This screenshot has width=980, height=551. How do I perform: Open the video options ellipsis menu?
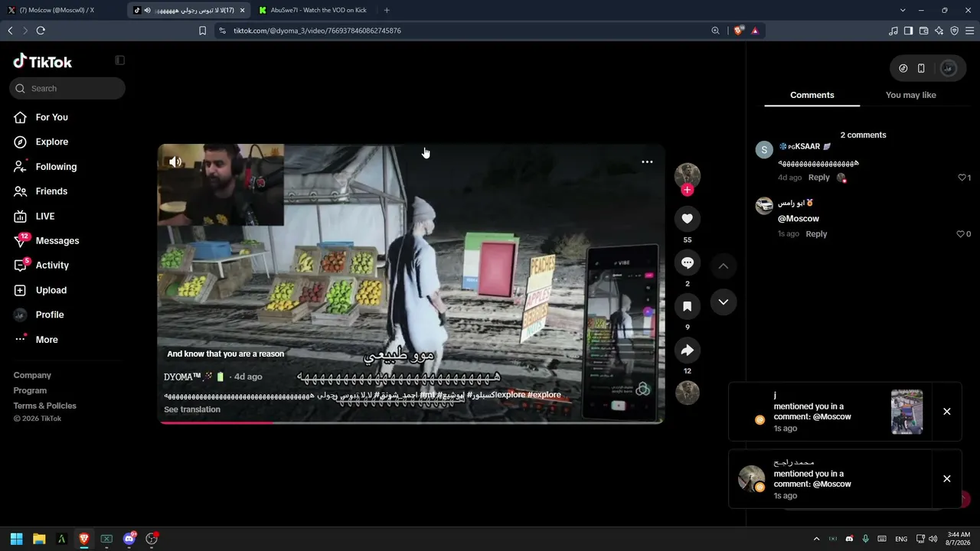[647, 161]
